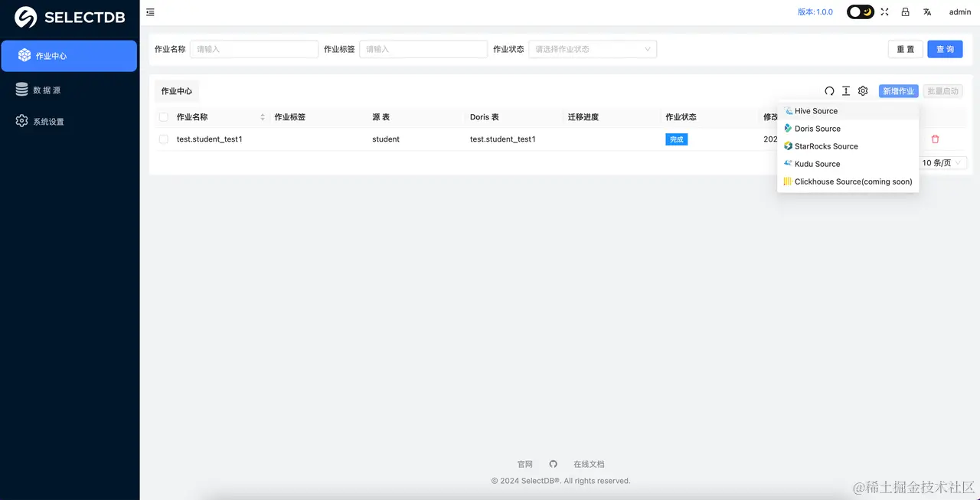
Task: Click the 作业状态 column header
Action: (x=681, y=117)
